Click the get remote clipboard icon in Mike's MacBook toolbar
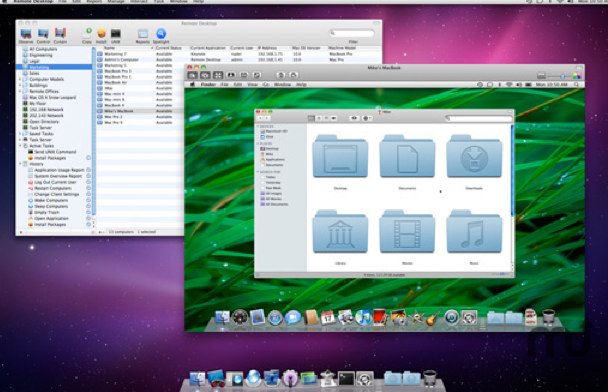Viewport: 608px width, 392px height. click(x=281, y=75)
